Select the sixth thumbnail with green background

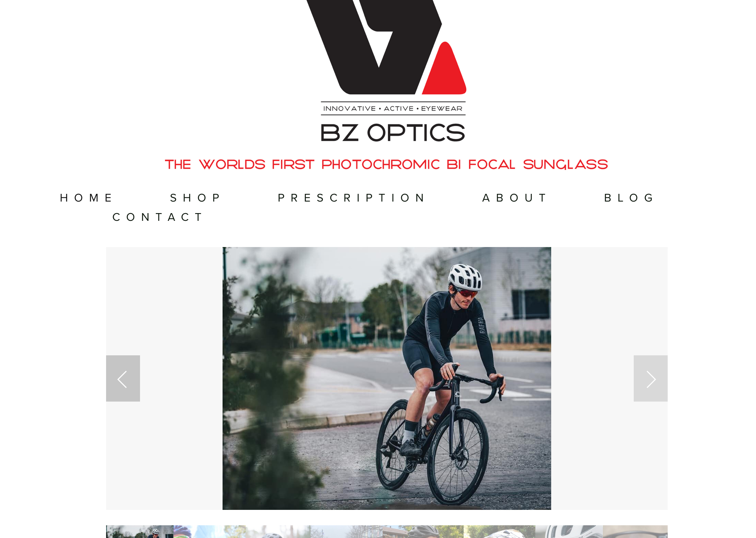(x=499, y=531)
